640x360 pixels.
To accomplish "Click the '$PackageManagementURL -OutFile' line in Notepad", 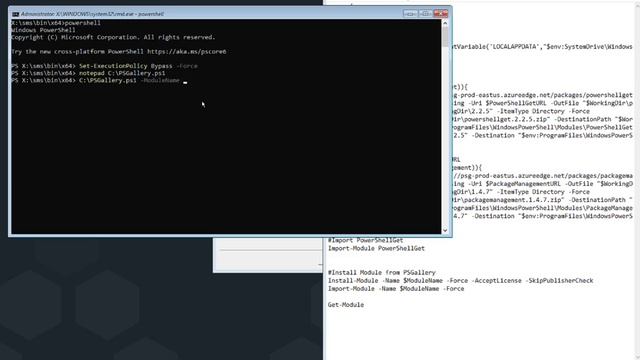I will click(542, 184).
